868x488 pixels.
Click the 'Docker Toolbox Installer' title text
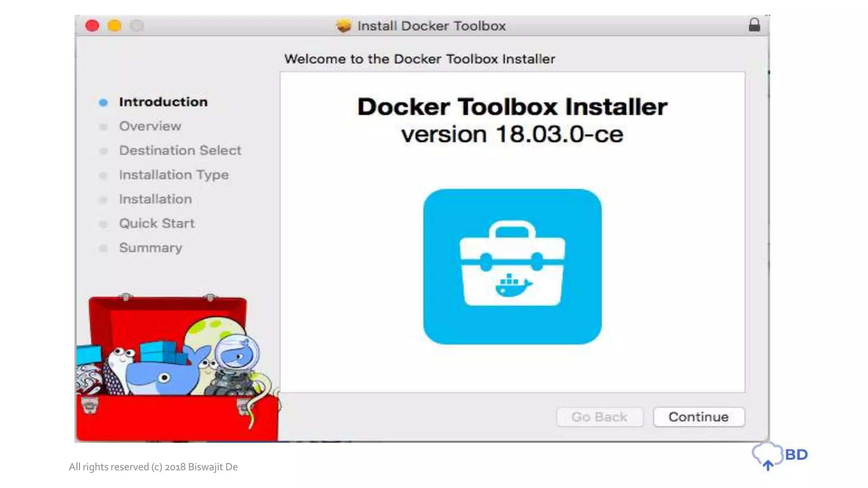512,107
